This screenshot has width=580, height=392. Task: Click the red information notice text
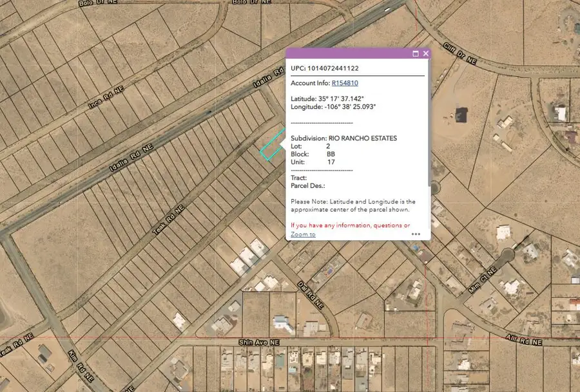point(350,225)
